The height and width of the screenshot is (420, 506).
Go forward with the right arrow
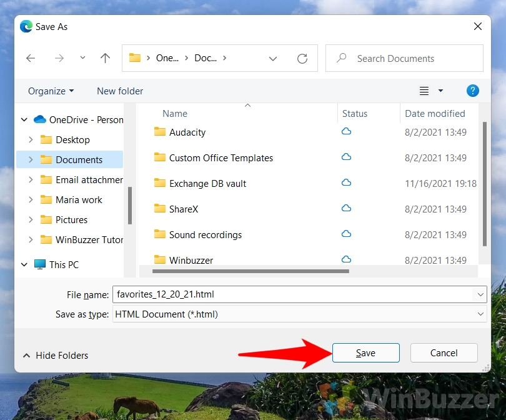tap(59, 58)
